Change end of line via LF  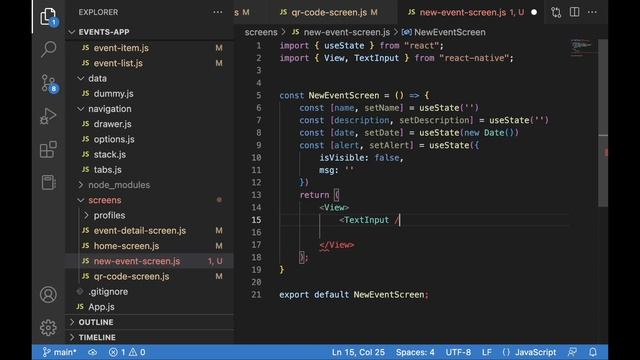pyautogui.click(x=486, y=352)
